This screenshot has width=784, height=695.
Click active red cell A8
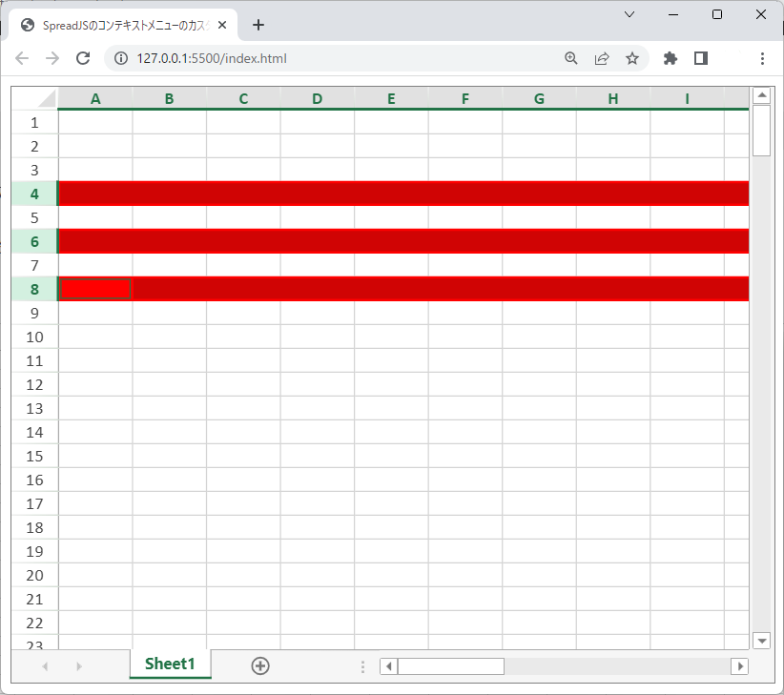[x=95, y=289]
